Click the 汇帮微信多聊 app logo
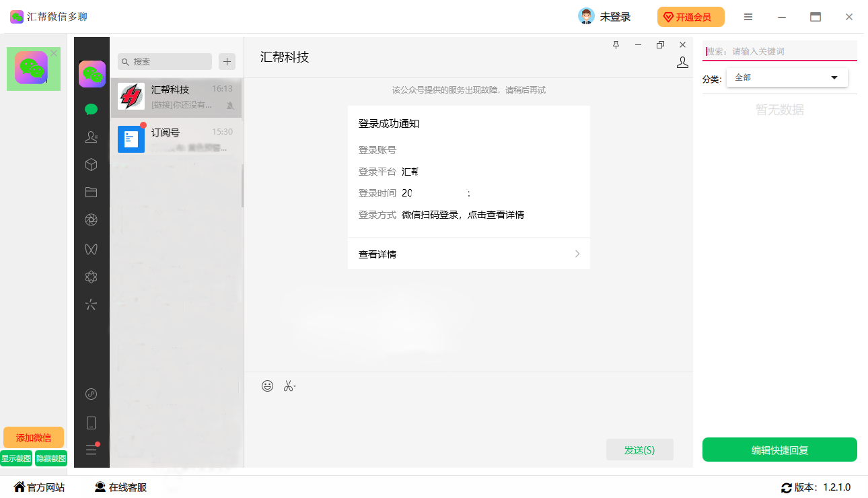868x498 pixels. pos(17,17)
